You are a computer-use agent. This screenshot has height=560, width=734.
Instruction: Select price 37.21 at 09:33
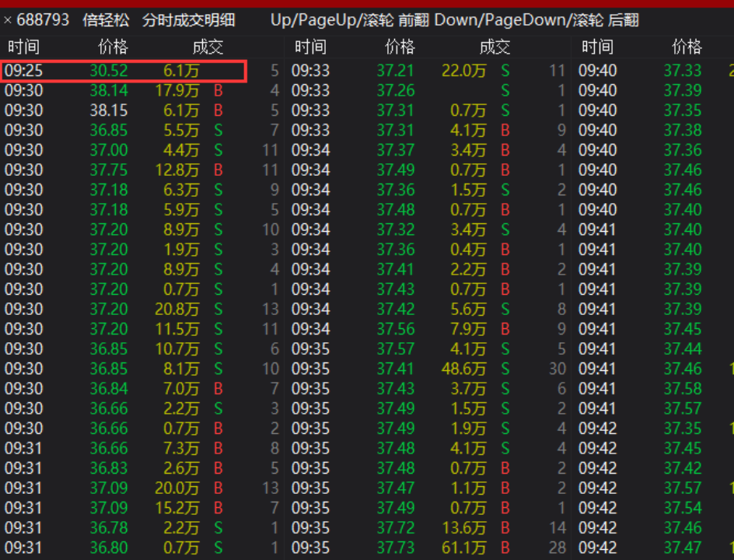[396, 71]
